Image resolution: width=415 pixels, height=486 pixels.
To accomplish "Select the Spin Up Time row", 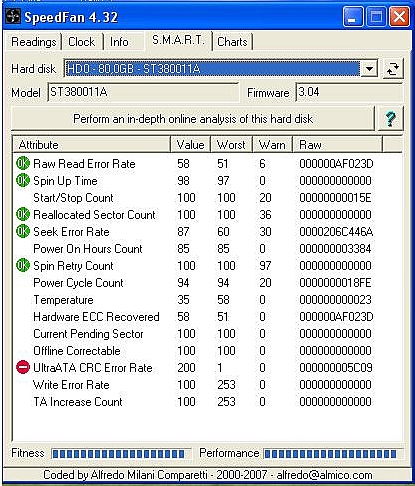I will click(x=207, y=181).
